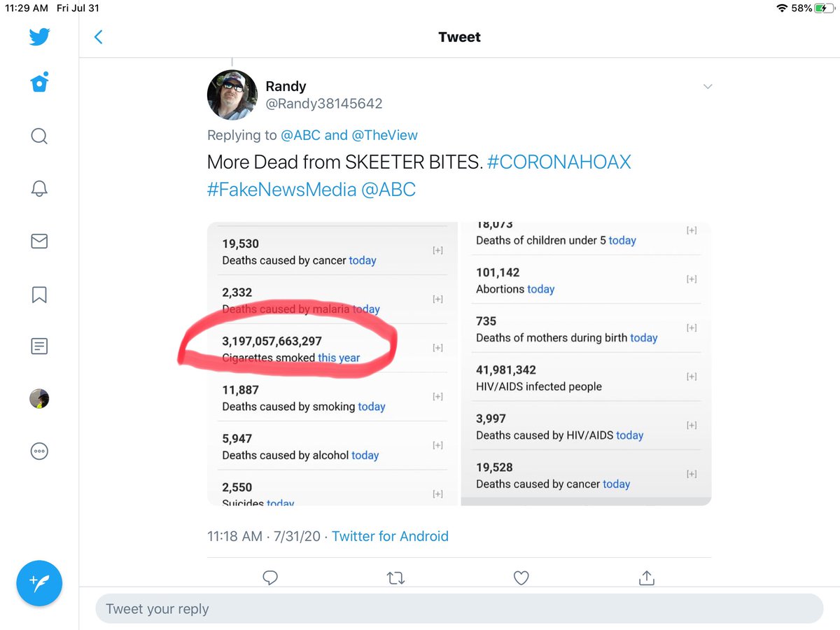Reply using speech bubble icon
This screenshot has height=630, width=840.
pyautogui.click(x=270, y=577)
